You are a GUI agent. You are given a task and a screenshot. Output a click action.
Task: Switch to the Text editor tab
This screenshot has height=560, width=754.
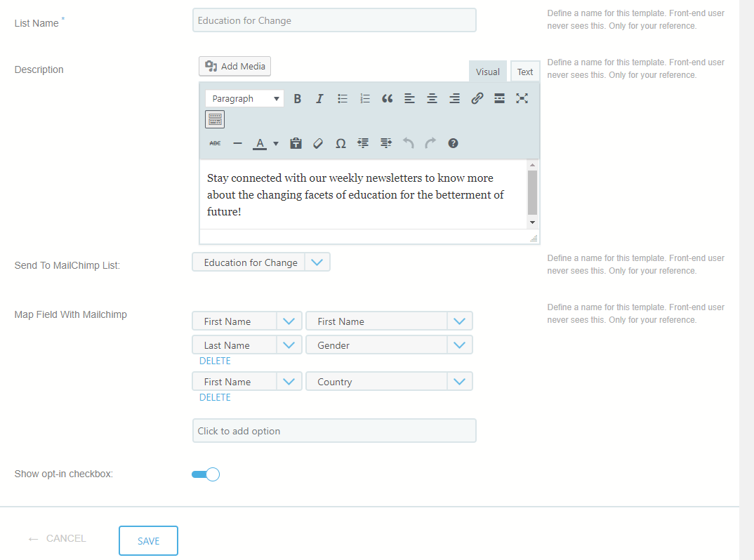(525, 71)
